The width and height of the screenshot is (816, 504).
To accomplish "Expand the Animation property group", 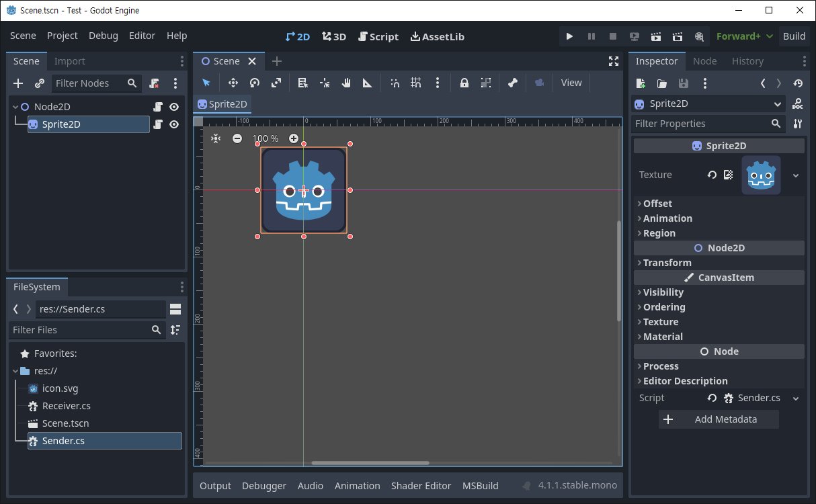I will [667, 218].
